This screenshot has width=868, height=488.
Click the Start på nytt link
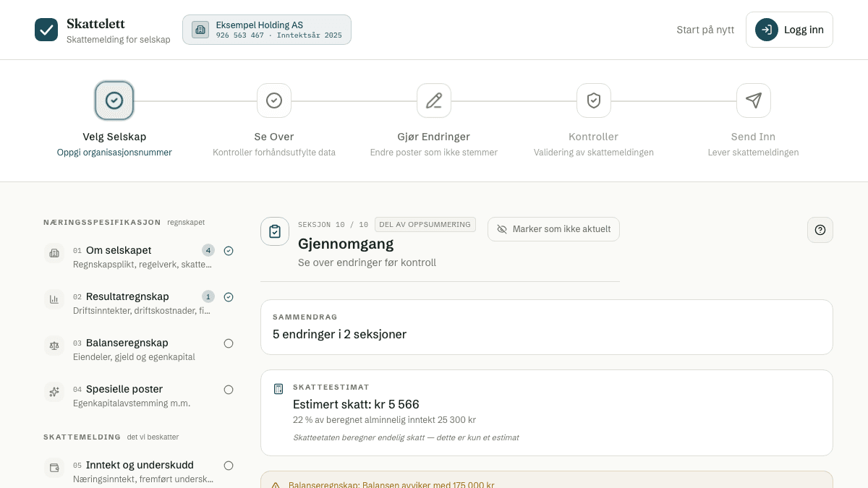point(705,30)
